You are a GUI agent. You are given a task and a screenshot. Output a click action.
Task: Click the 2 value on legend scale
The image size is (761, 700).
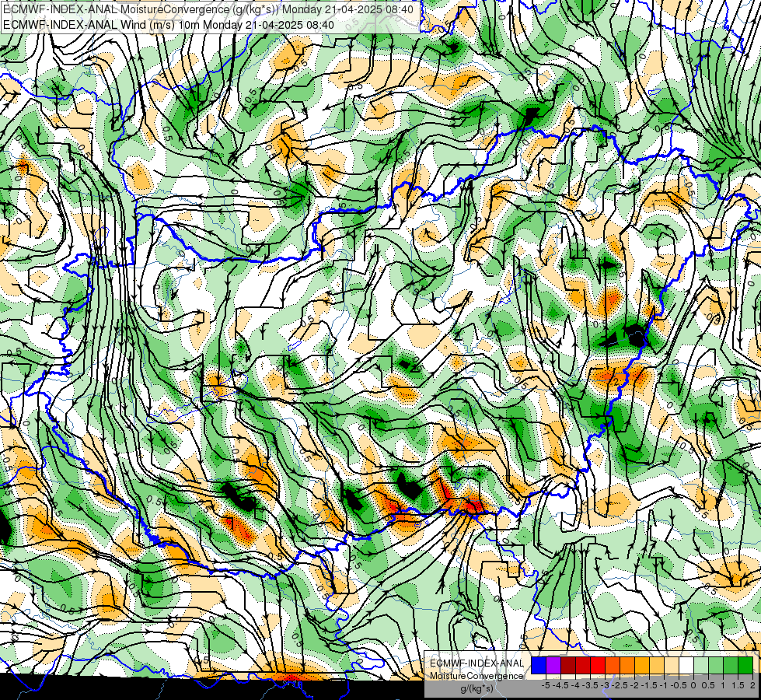pos(752,685)
